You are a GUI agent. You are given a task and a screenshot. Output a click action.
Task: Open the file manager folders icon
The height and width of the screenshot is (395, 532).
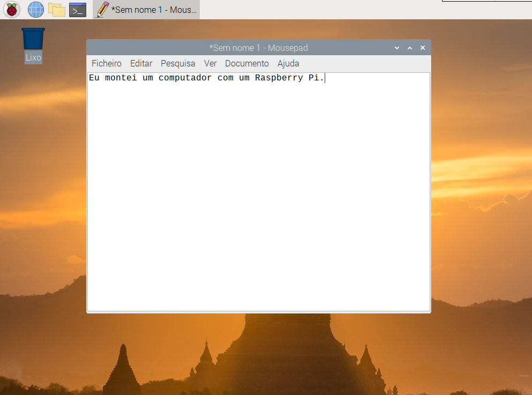pyautogui.click(x=56, y=10)
